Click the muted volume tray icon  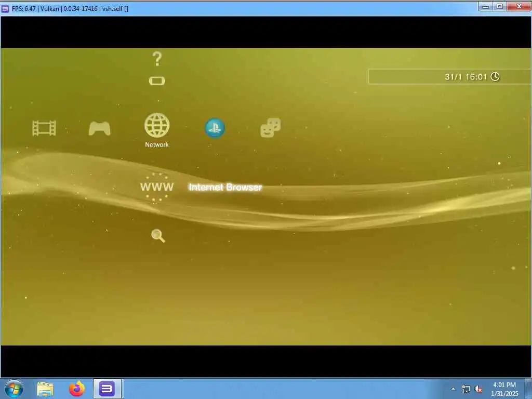tap(478, 389)
